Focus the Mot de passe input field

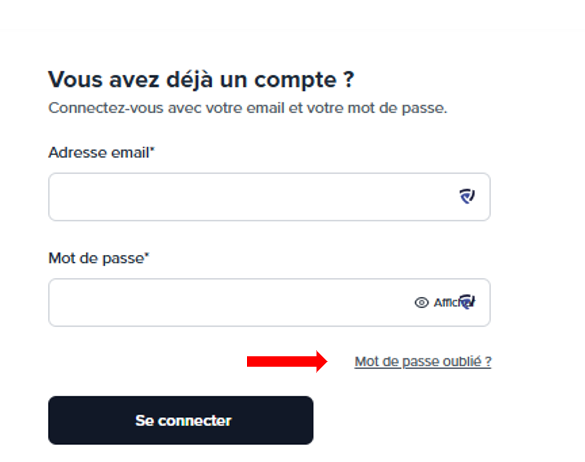(x=269, y=302)
